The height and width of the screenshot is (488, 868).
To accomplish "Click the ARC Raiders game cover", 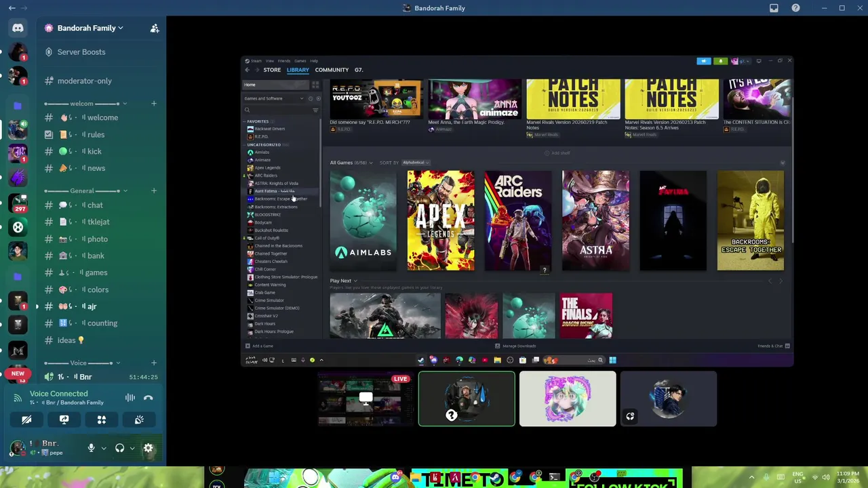I will tap(518, 220).
